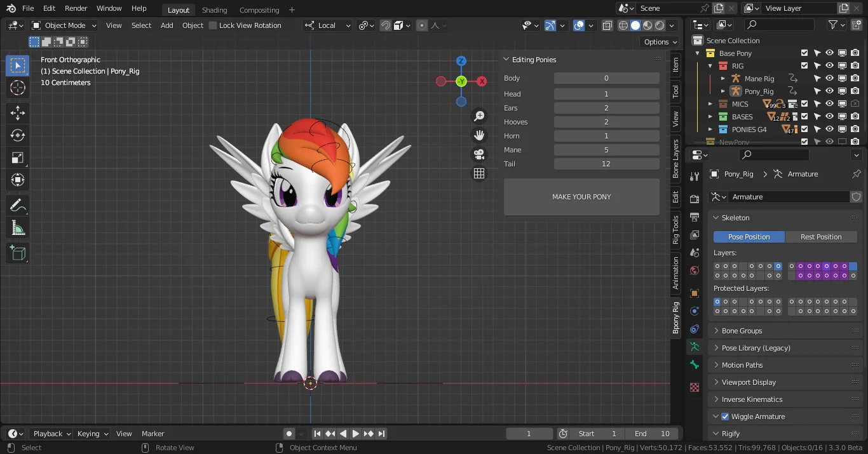This screenshot has height=454, width=868.
Task: Open the Object Mode dropdown
Action: click(64, 25)
